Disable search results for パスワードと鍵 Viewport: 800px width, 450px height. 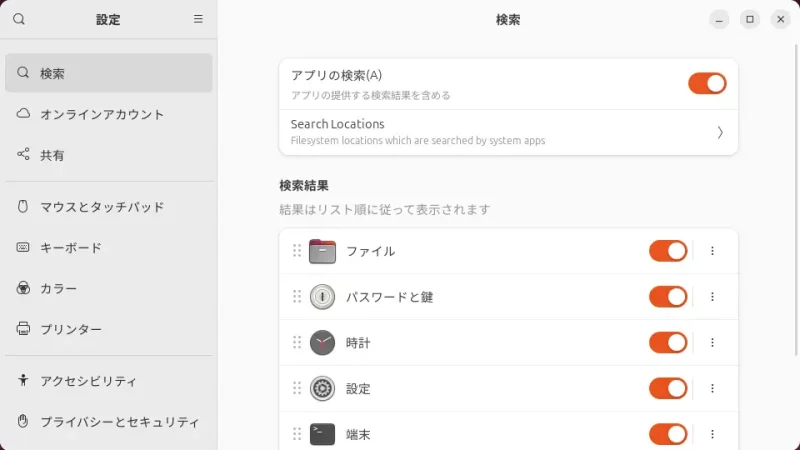coord(668,297)
